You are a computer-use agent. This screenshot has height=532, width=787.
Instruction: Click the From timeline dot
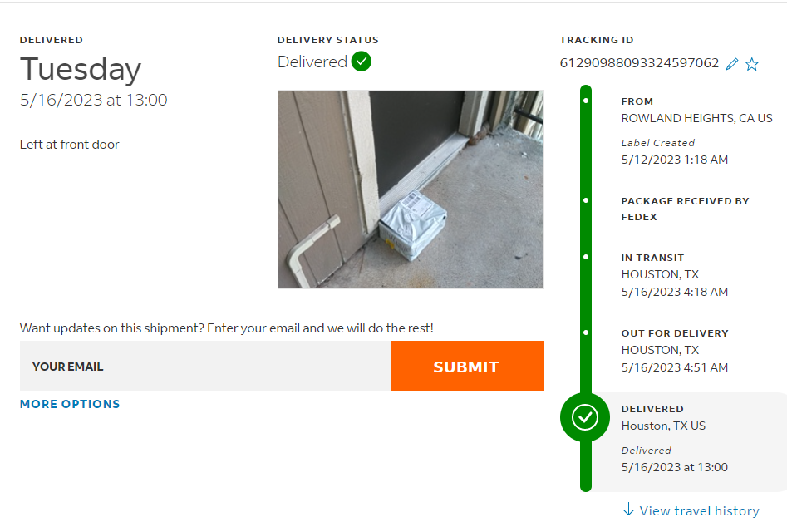tap(586, 101)
